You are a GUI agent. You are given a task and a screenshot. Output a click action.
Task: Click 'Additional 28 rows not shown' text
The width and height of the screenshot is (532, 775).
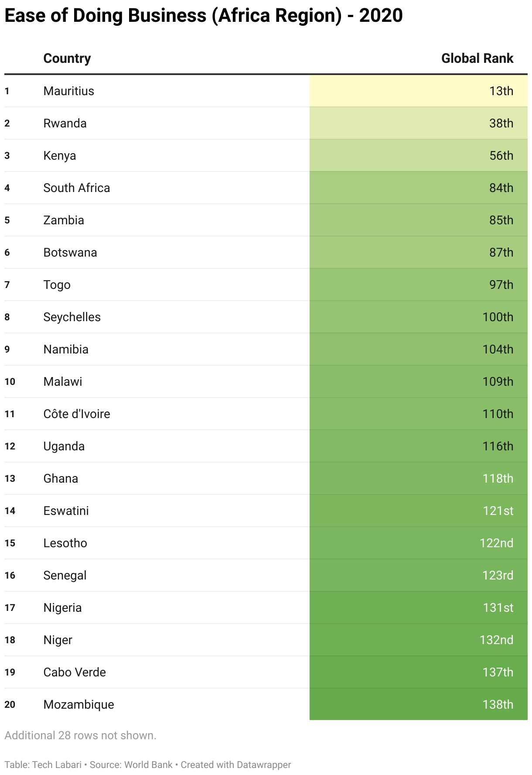pyautogui.click(x=80, y=736)
